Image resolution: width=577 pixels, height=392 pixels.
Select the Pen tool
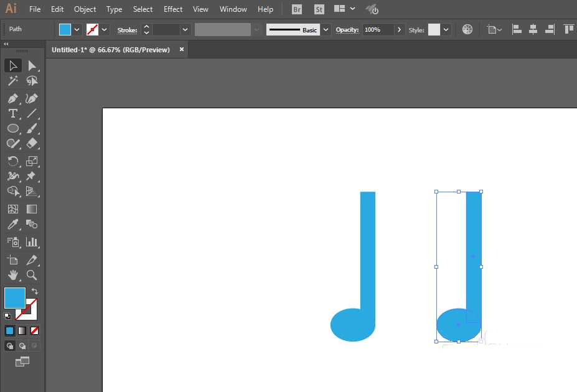[13, 98]
